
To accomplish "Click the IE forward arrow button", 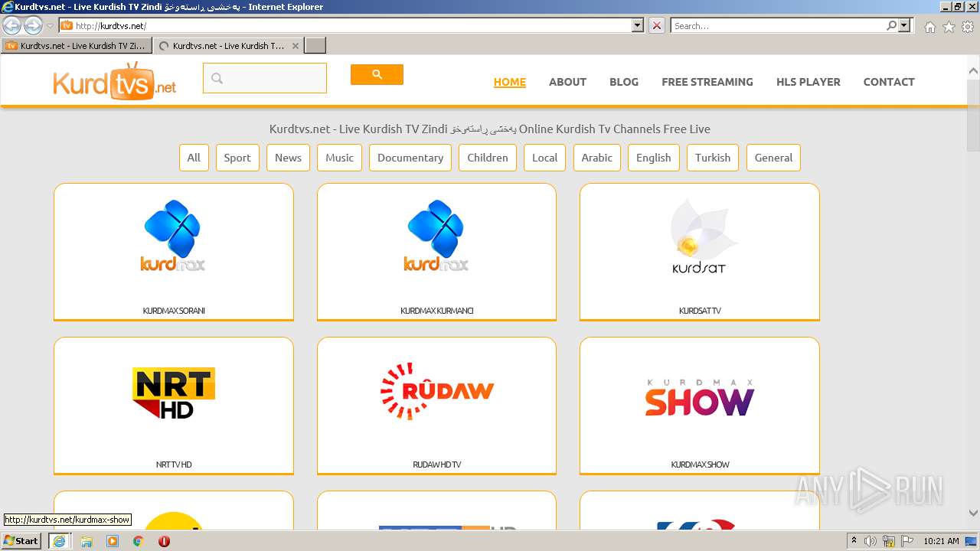I will coord(33,26).
